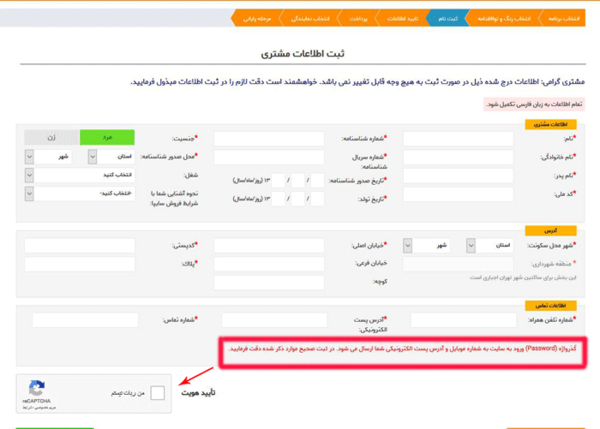
Task: Click the day box of تاریخ تولد
Action: click(317, 199)
